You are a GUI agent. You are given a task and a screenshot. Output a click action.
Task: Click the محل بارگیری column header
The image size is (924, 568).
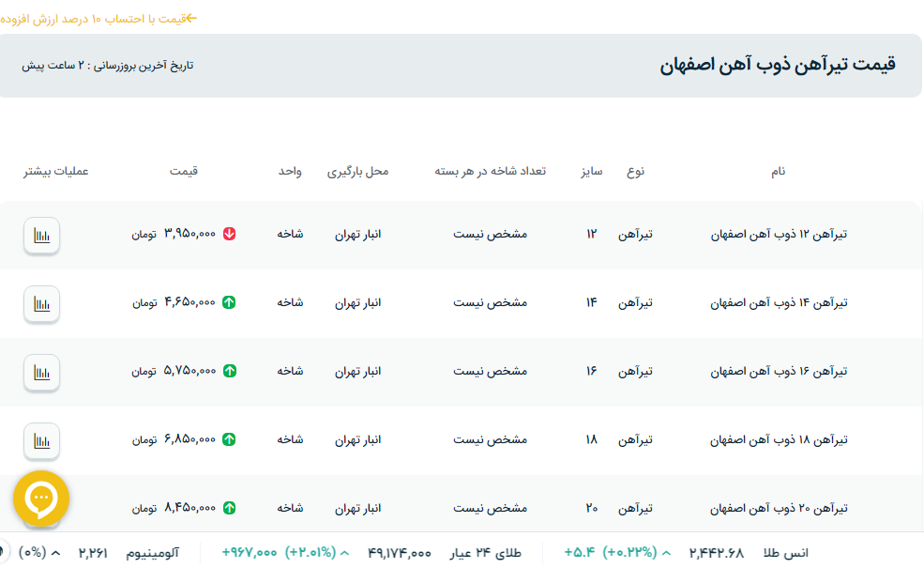click(357, 172)
